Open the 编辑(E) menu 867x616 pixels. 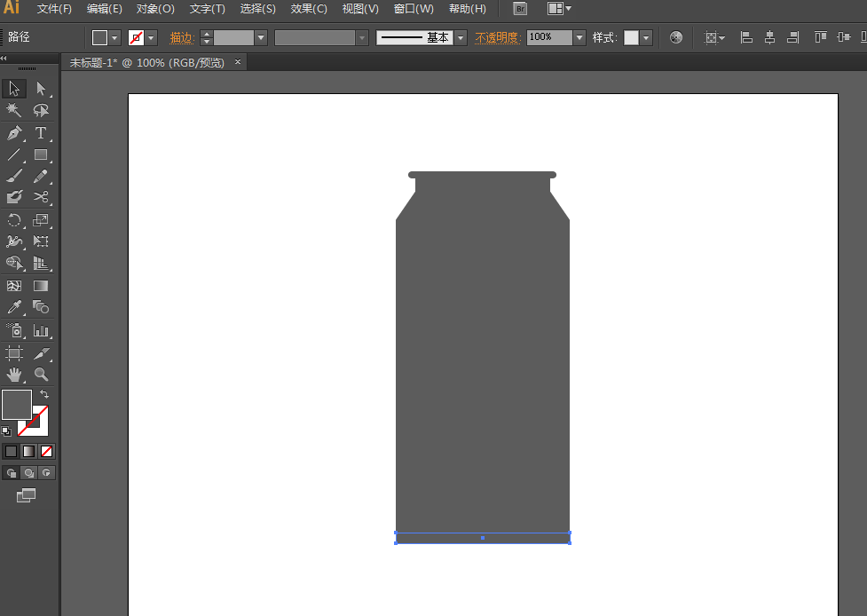tap(104, 9)
